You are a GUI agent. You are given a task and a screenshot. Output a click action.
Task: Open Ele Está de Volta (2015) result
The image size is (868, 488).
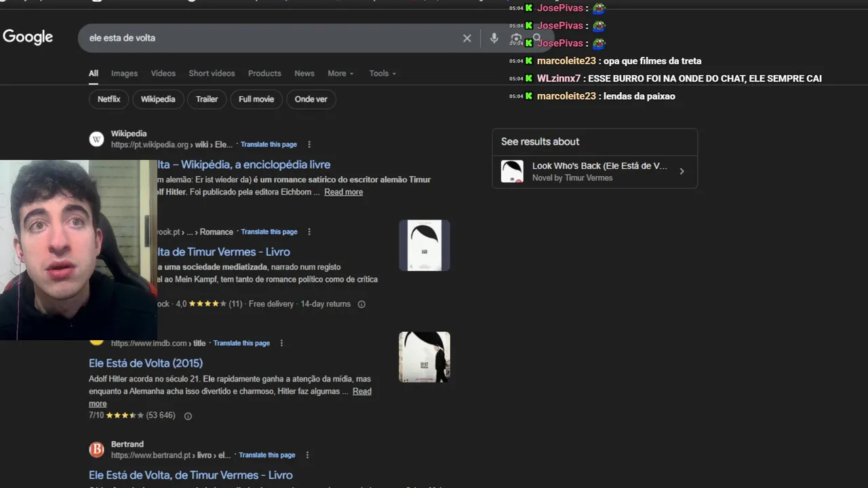pyautogui.click(x=146, y=363)
